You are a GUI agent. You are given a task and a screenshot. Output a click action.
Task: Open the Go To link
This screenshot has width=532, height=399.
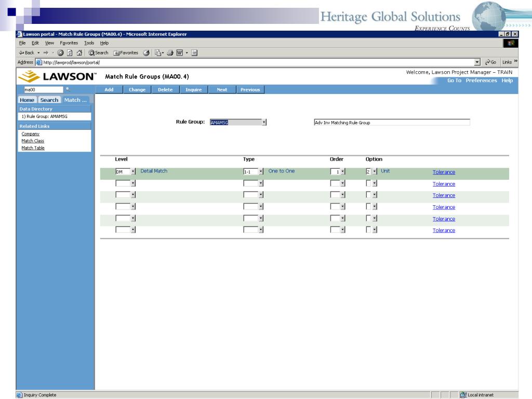point(454,81)
